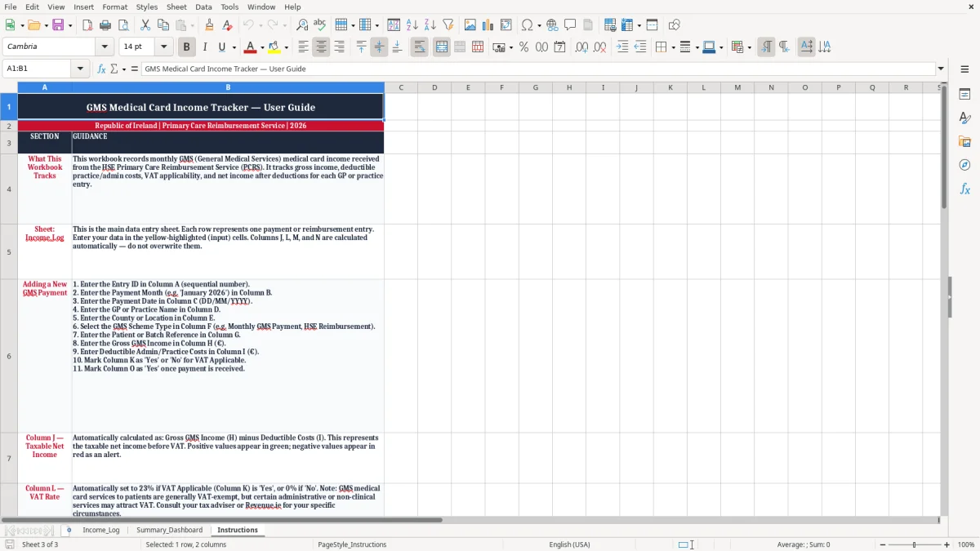Image resolution: width=980 pixels, height=551 pixels.
Task: Run the Spelling check icon
Action: [319, 25]
